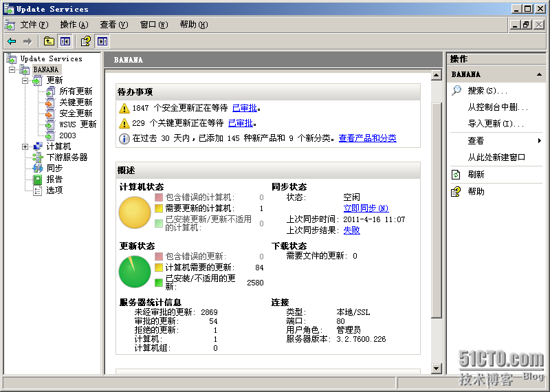Select 选项 in the tree

[54, 190]
